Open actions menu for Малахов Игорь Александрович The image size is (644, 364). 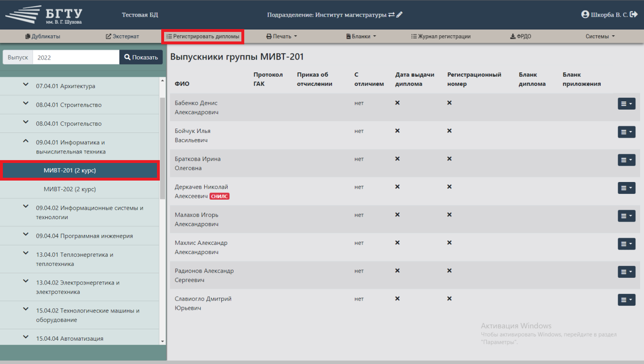click(626, 216)
